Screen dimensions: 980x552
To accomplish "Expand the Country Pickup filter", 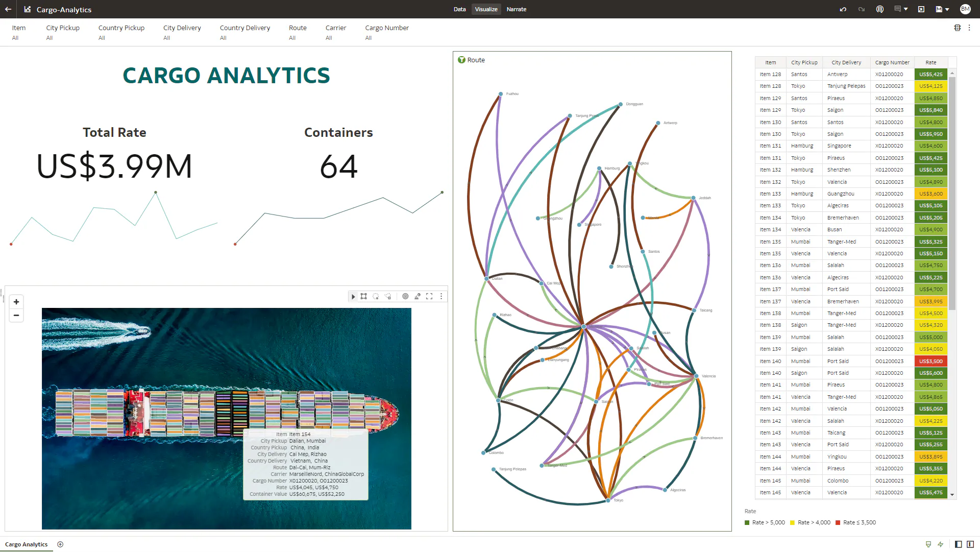I will coord(121,32).
